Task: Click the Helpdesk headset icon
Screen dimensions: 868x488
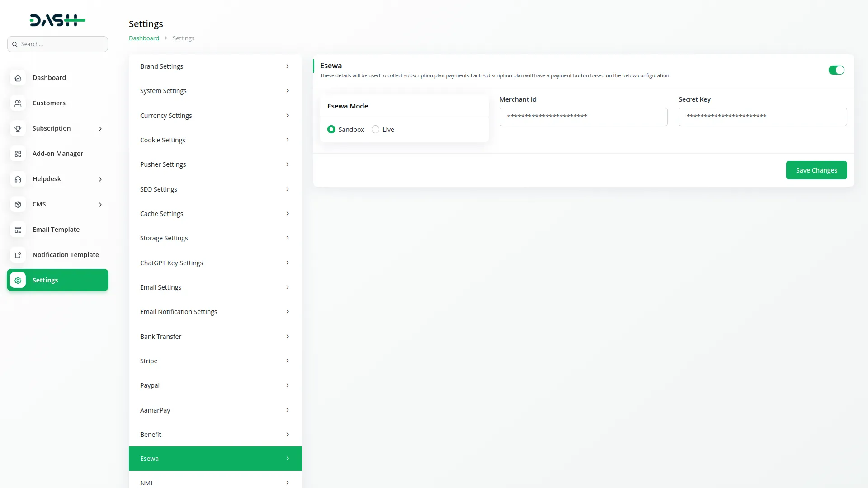Action: (x=18, y=179)
